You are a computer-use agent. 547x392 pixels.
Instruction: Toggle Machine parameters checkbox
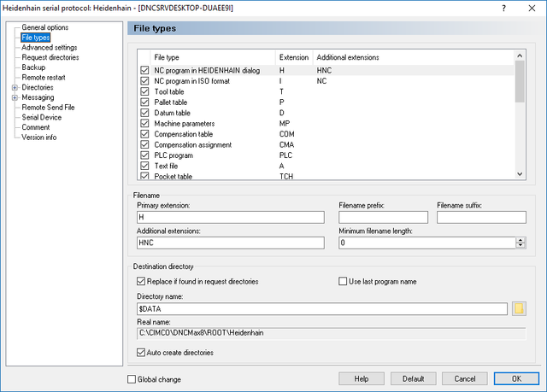(144, 123)
